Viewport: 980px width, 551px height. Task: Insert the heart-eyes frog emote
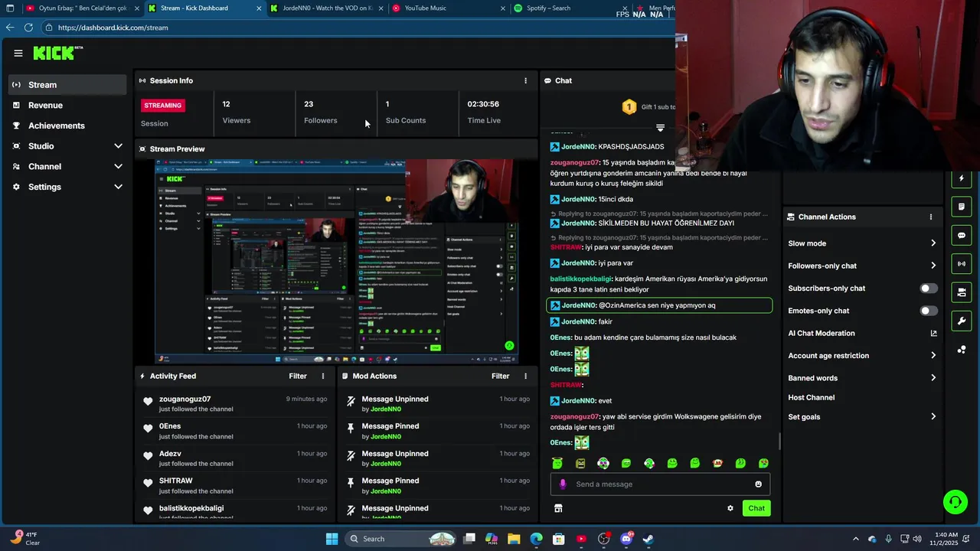tap(764, 463)
